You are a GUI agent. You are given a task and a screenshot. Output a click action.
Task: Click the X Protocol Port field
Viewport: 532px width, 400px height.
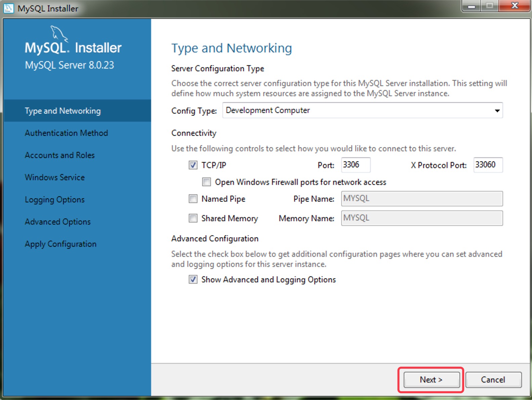click(488, 165)
